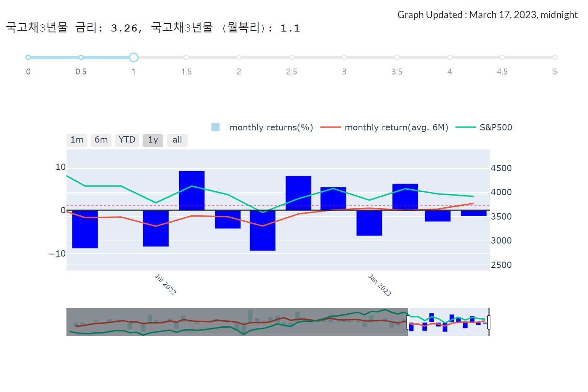This screenshot has width=588, height=392.
Task: Click the 2500 right-axis label
Action: click(x=501, y=265)
